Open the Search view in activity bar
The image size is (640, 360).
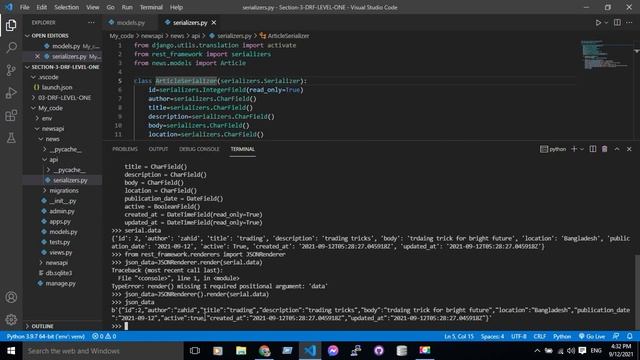(x=11, y=48)
